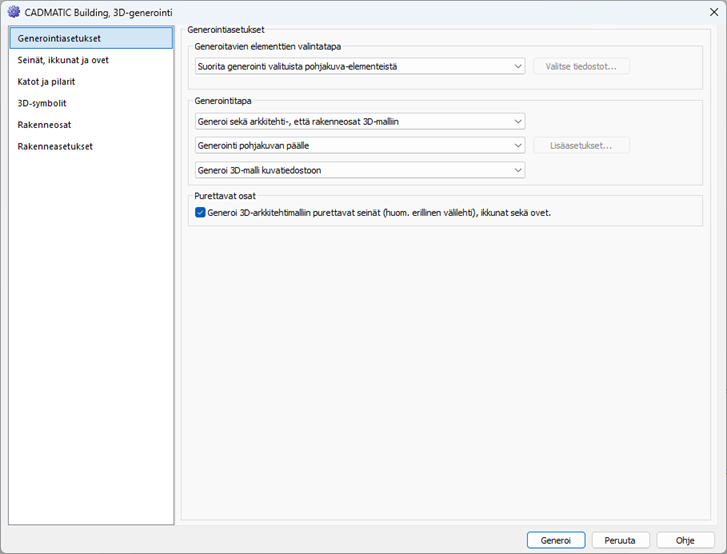Select Rakenneosat in the sidebar

[44, 125]
